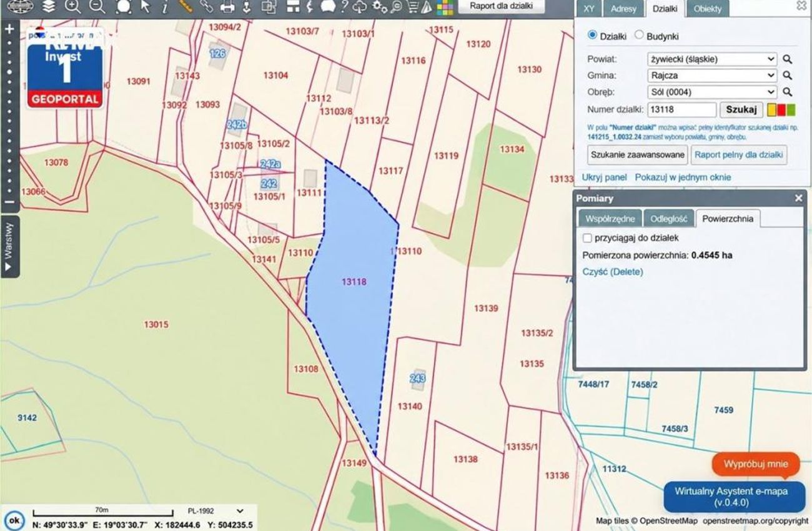Select the Działki radio button
Screen dimensions: 812x531
[x=592, y=36]
